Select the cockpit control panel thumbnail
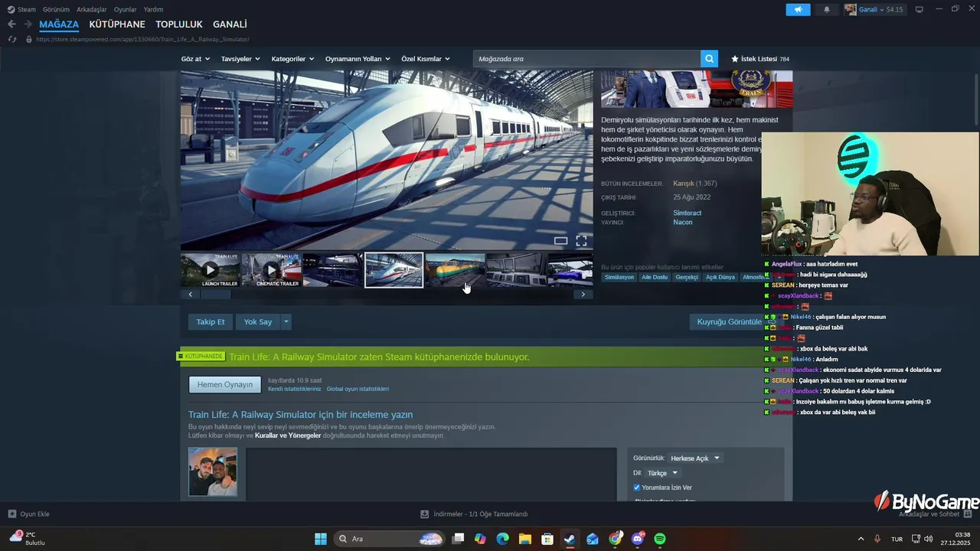 pos(516,270)
